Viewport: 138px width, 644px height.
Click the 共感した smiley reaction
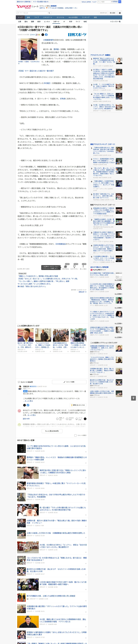click(x=57, y=418)
